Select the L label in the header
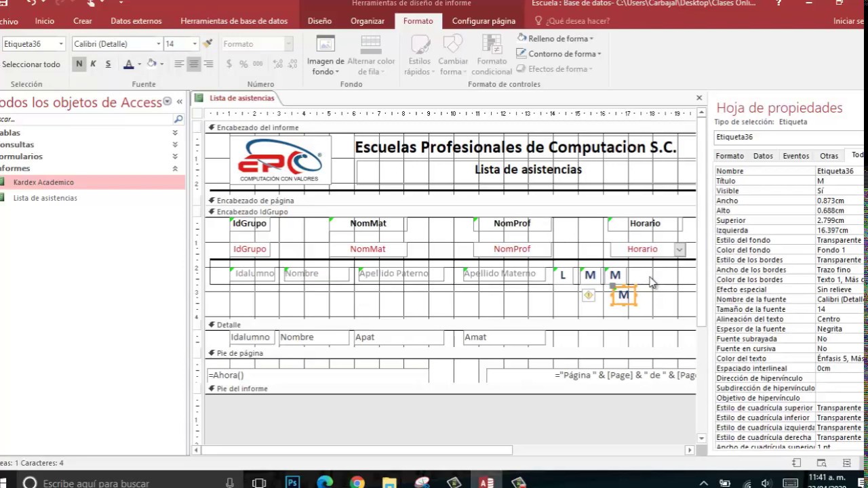The width and height of the screenshot is (868, 488). [562, 274]
